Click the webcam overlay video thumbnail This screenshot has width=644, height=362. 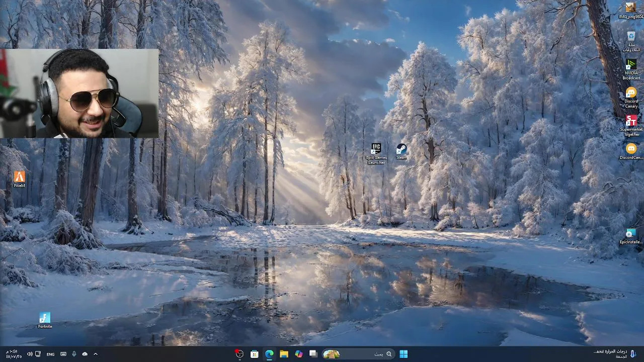click(x=79, y=93)
